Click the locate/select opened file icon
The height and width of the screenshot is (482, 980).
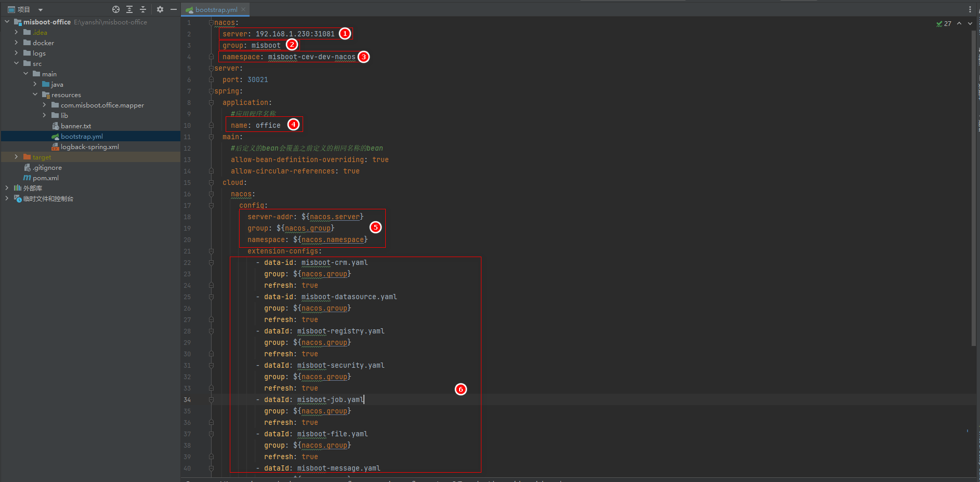[116, 9]
